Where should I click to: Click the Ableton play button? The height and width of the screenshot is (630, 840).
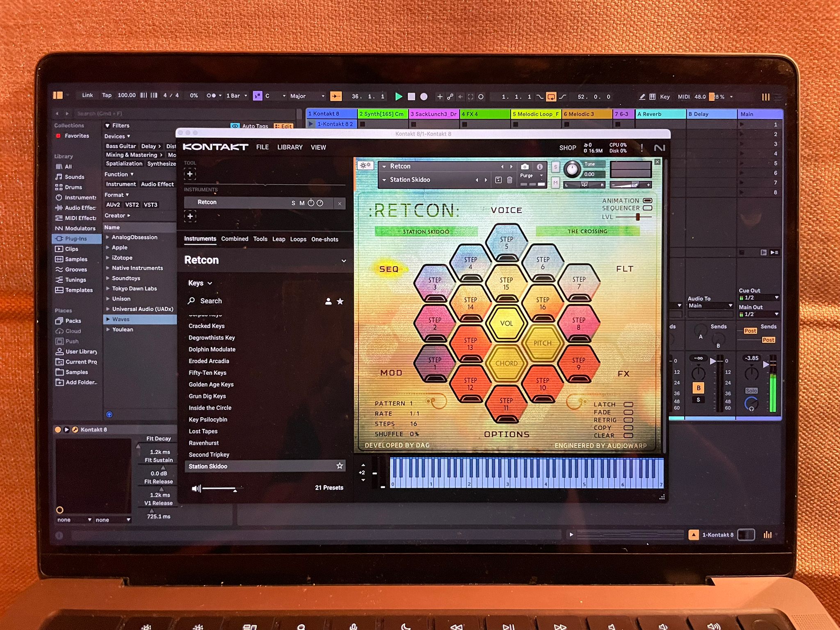coord(398,97)
